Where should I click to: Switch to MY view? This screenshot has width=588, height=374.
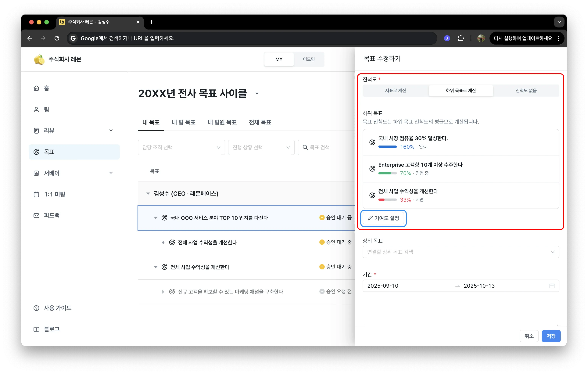pos(279,59)
